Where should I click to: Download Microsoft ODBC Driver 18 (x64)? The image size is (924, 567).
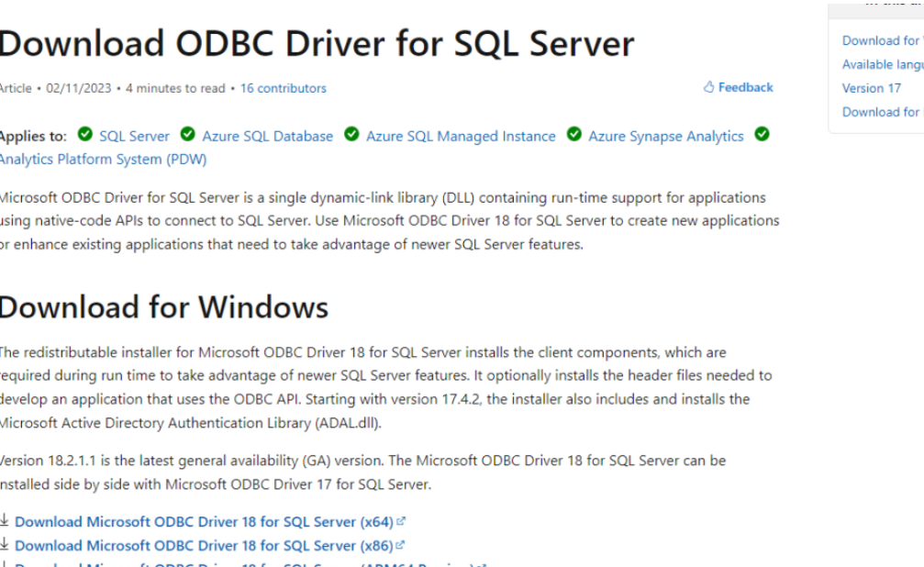204,521
